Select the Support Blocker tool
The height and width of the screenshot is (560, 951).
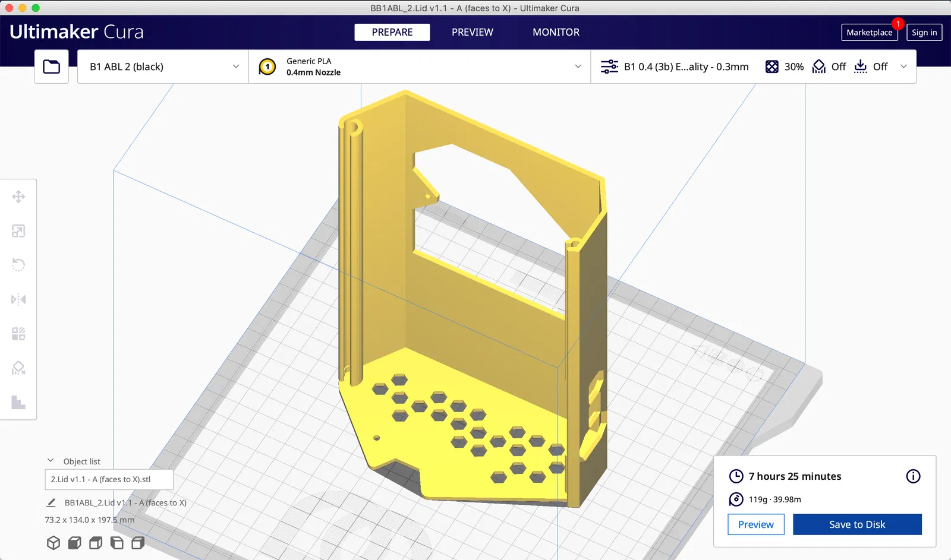click(x=18, y=368)
